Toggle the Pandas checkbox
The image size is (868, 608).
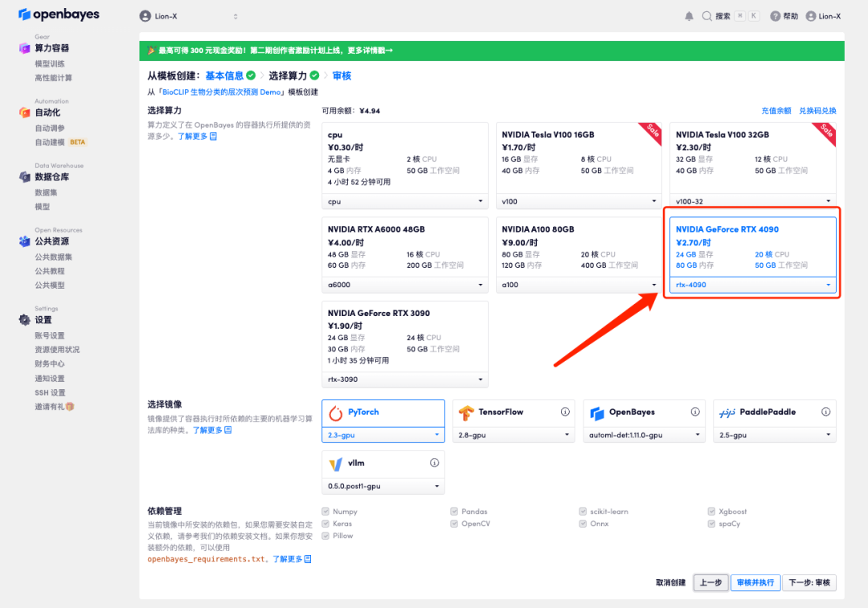[454, 511]
